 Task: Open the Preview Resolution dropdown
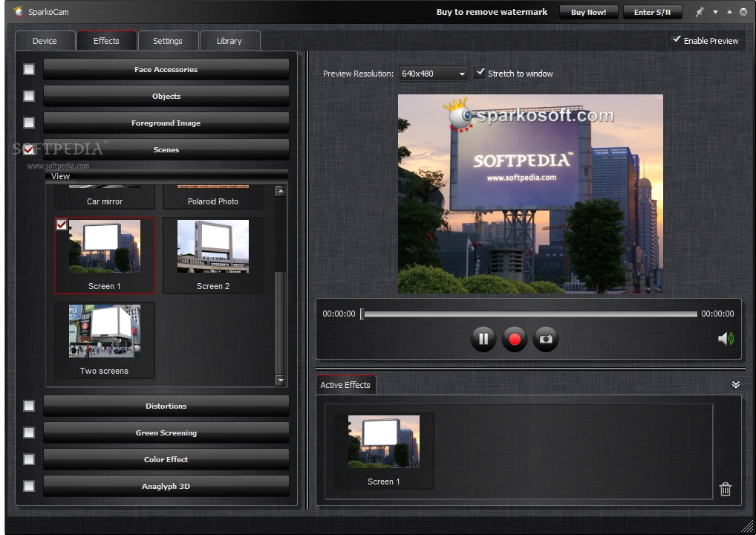(434, 74)
